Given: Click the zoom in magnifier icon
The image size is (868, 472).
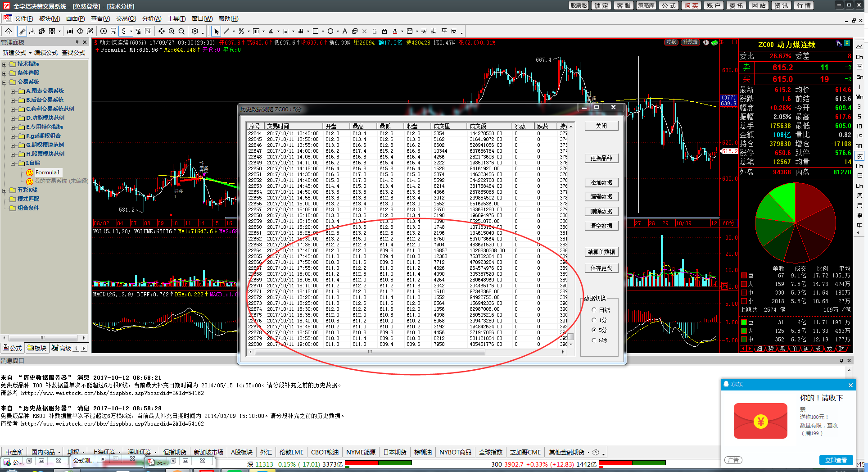Looking at the screenshot, I should (172, 31).
